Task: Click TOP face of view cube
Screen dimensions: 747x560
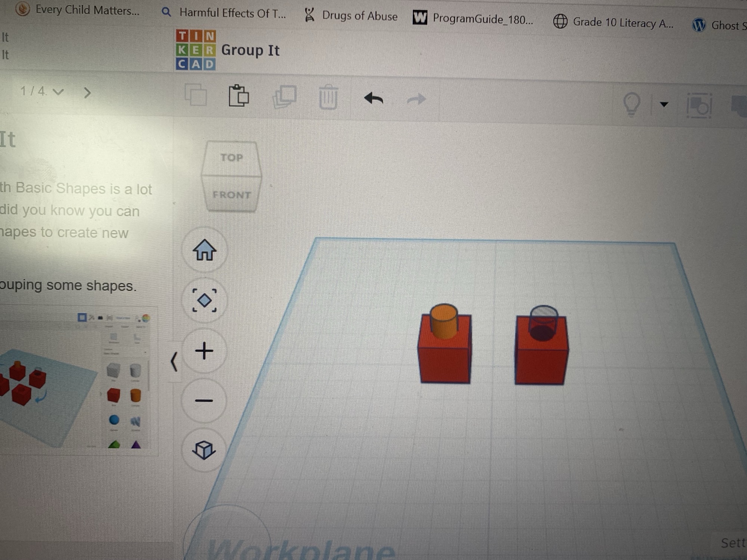Action: click(232, 158)
